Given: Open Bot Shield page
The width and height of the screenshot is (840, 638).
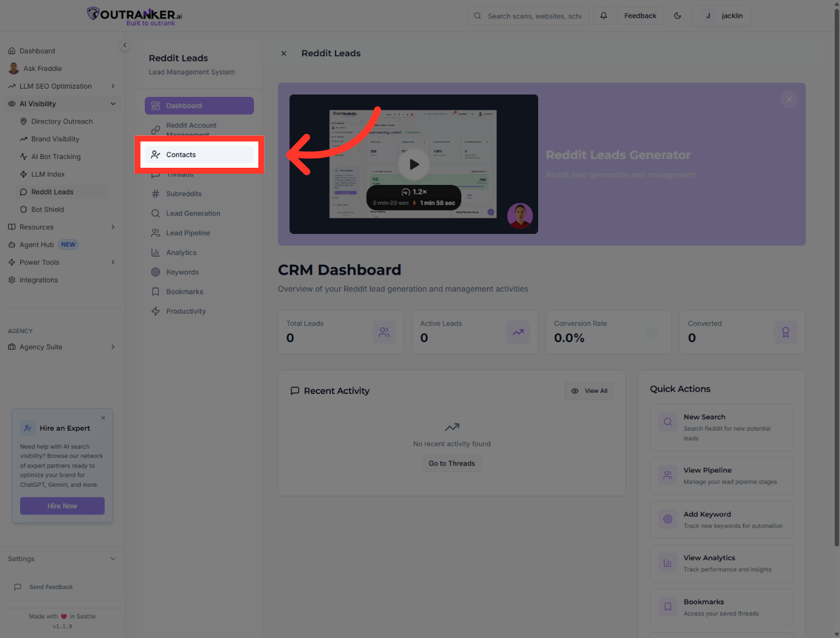Looking at the screenshot, I should [47, 210].
